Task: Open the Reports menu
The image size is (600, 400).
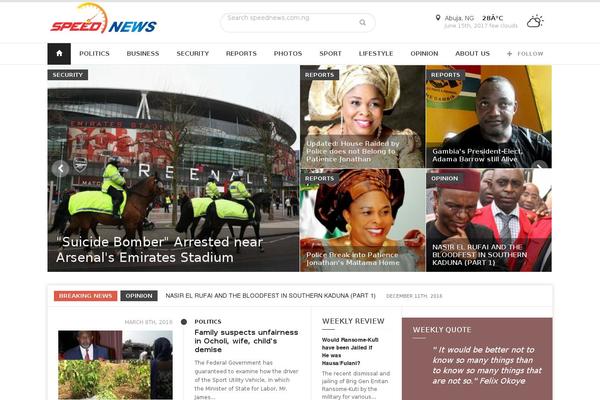Action: pyautogui.click(x=241, y=54)
